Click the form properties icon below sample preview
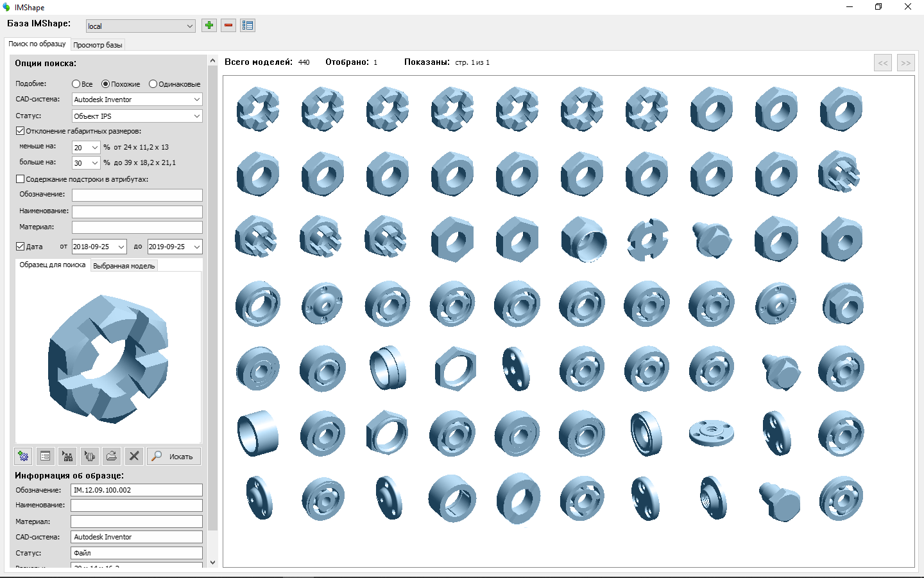924x578 pixels. (x=46, y=456)
